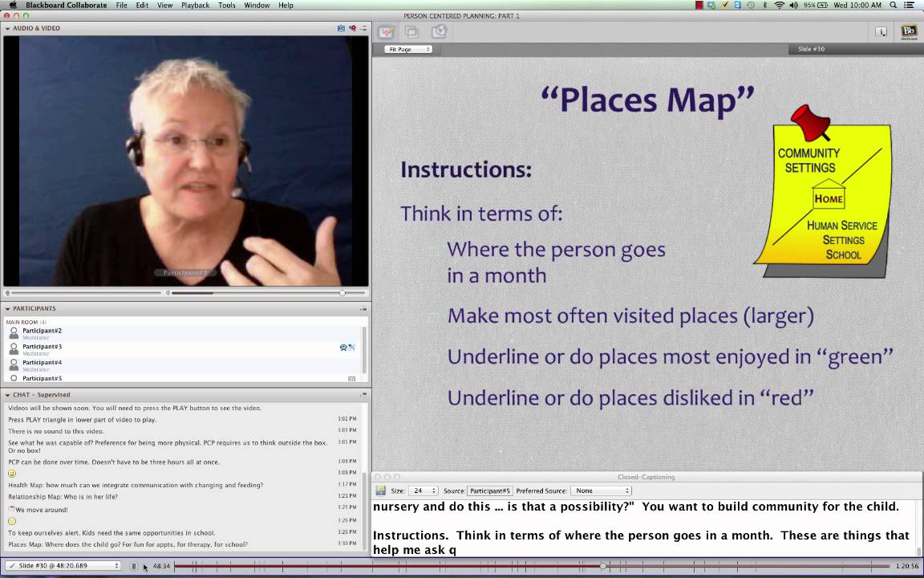Click the 'Places Map: Where does the child go' message

[128, 544]
